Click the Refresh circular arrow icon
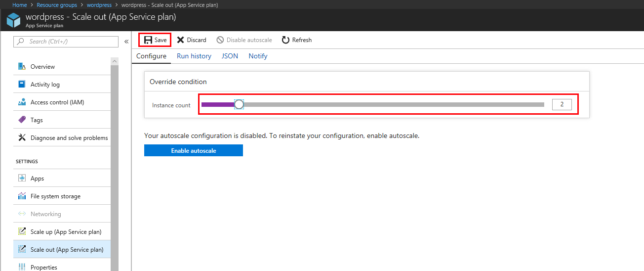Viewport: 644px width, 271px height. tap(285, 40)
